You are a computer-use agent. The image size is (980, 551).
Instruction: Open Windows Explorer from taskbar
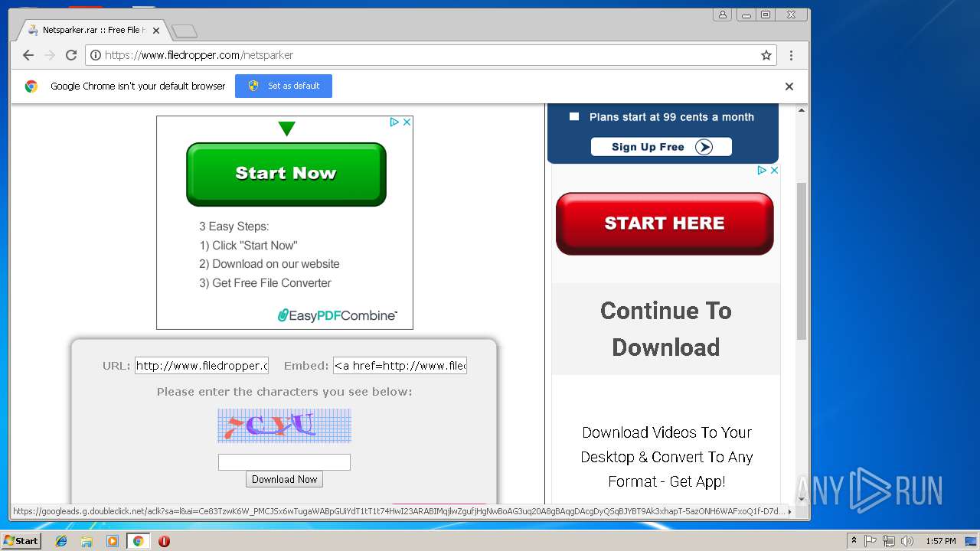click(87, 541)
